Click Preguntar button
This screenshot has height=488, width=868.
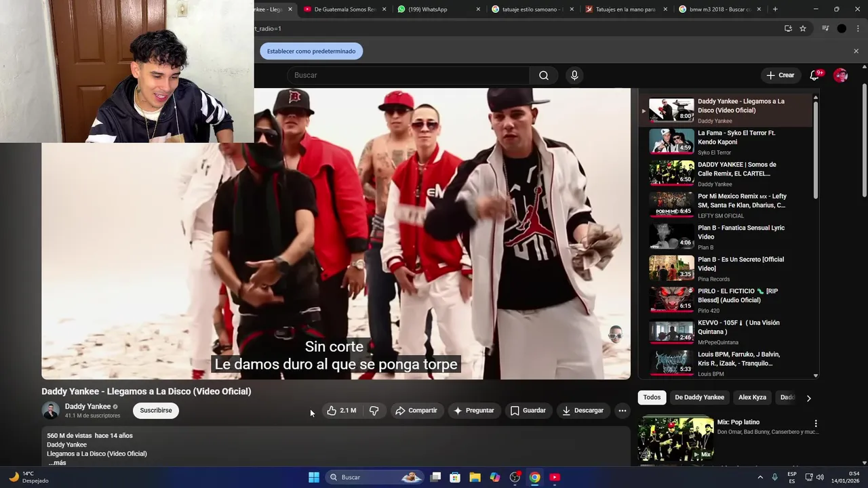coord(474,410)
